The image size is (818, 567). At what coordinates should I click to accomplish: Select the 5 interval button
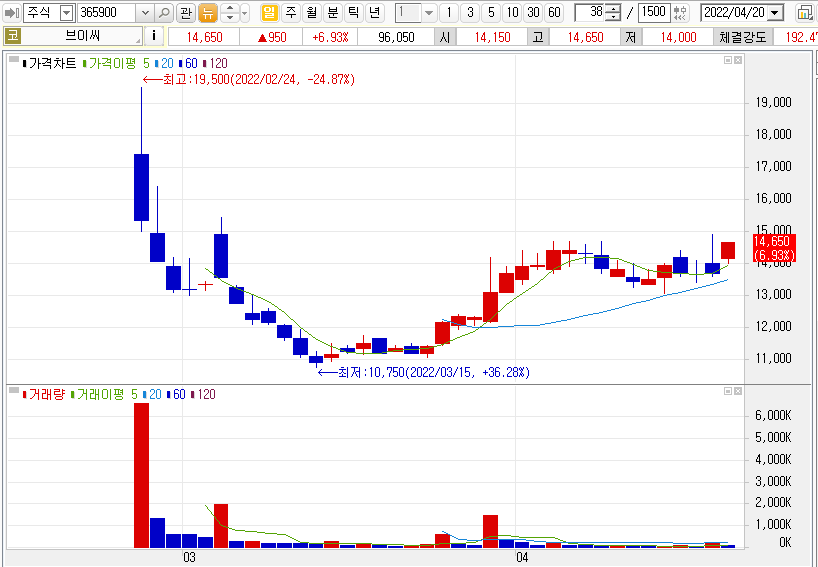click(491, 13)
